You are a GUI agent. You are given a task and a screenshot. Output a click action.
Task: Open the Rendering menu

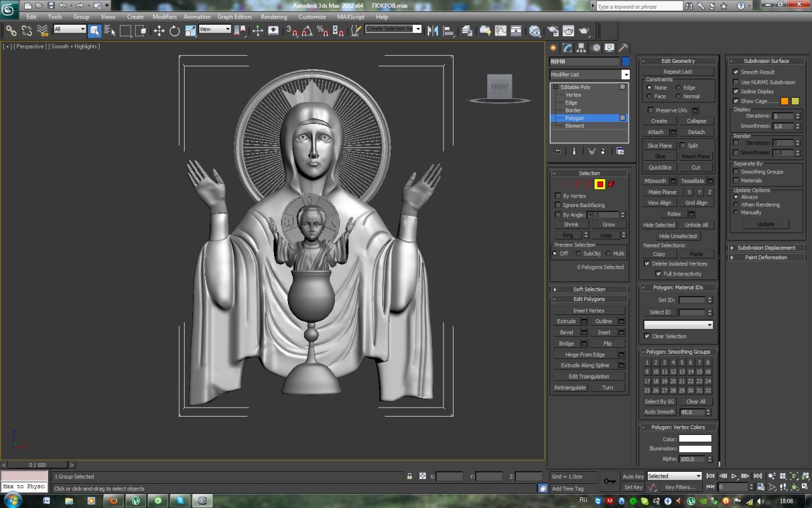274,17
